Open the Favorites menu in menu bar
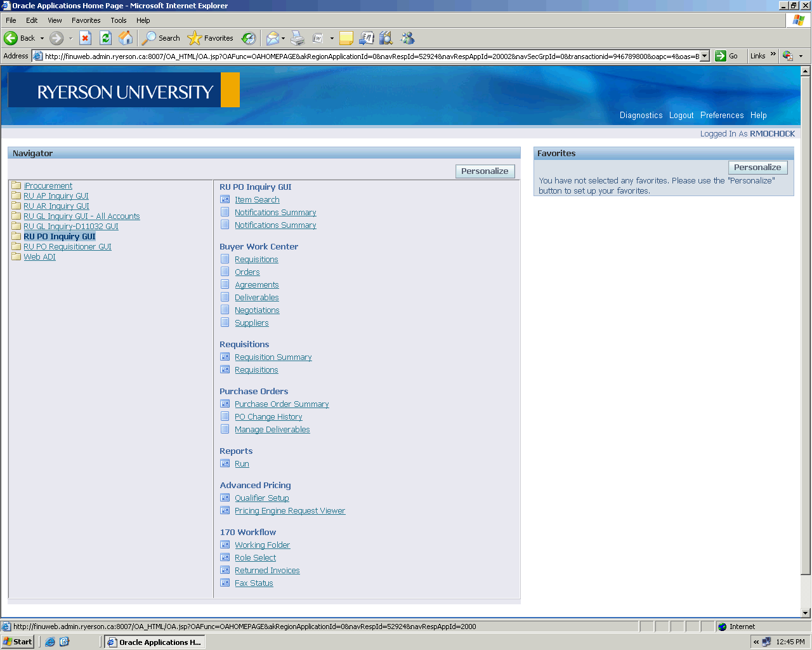This screenshot has width=812, height=650. point(86,20)
